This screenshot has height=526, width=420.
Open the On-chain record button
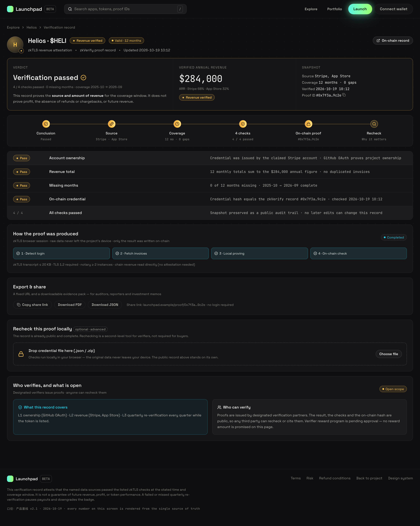(x=393, y=41)
